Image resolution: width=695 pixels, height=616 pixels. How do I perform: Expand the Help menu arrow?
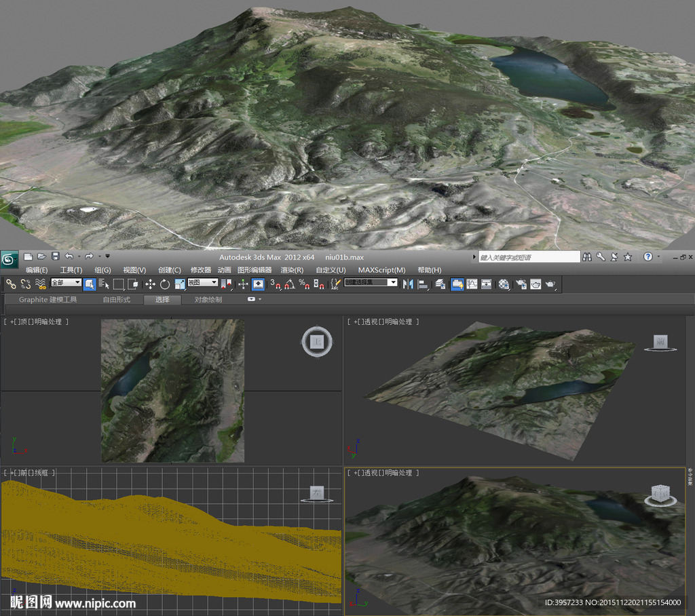coord(658,256)
